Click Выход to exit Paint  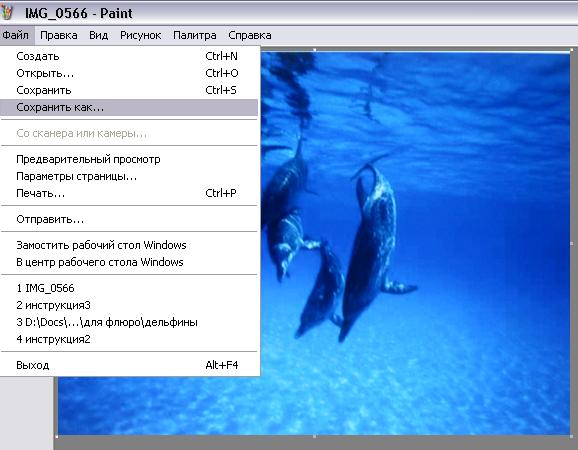129,365
